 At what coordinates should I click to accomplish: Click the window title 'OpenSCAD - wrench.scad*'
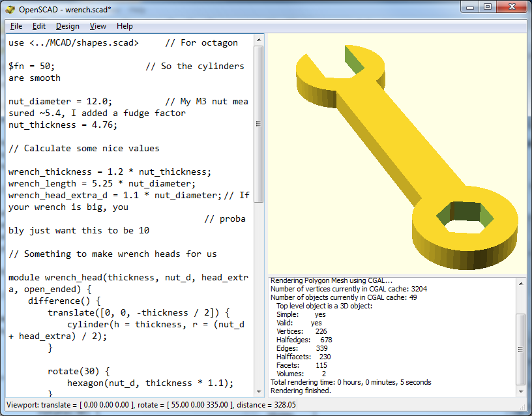tap(65, 10)
